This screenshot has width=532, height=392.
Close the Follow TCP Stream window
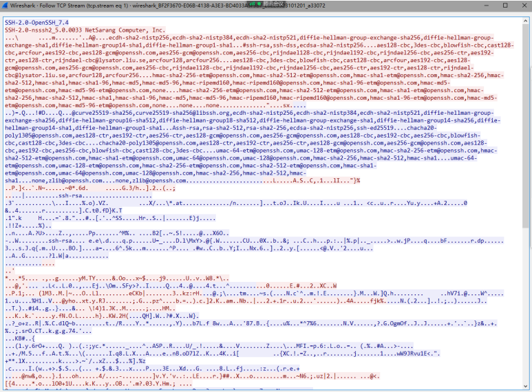coord(524,6)
